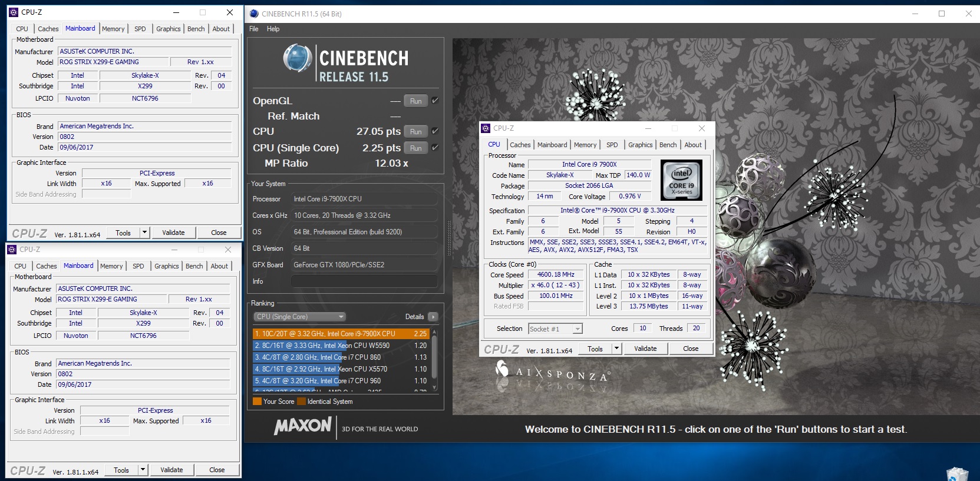980x481 pixels.
Task: Click the CPU score 27.05 pts
Action: coord(378,131)
